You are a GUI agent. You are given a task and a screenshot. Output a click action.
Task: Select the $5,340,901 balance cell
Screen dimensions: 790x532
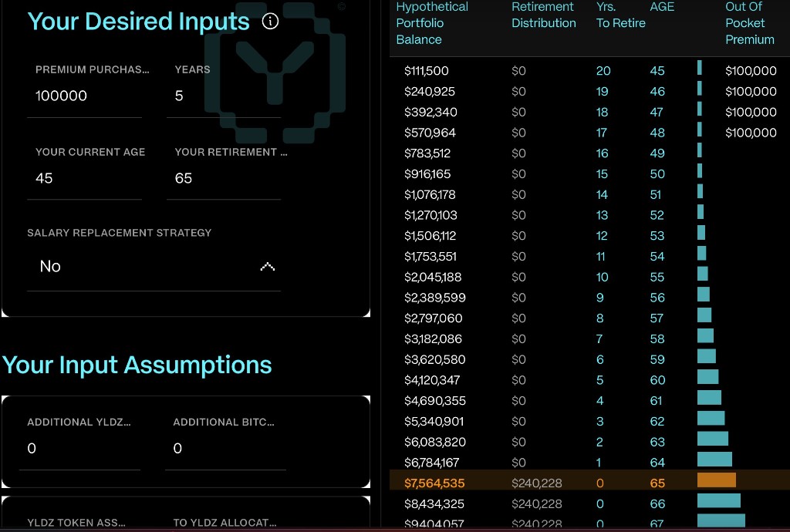[x=434, y=422]
